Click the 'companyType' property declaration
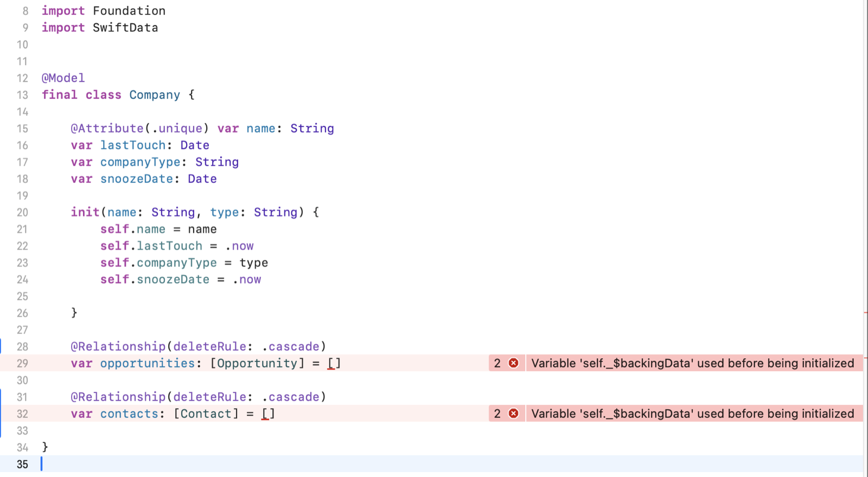 coord(155,162)
